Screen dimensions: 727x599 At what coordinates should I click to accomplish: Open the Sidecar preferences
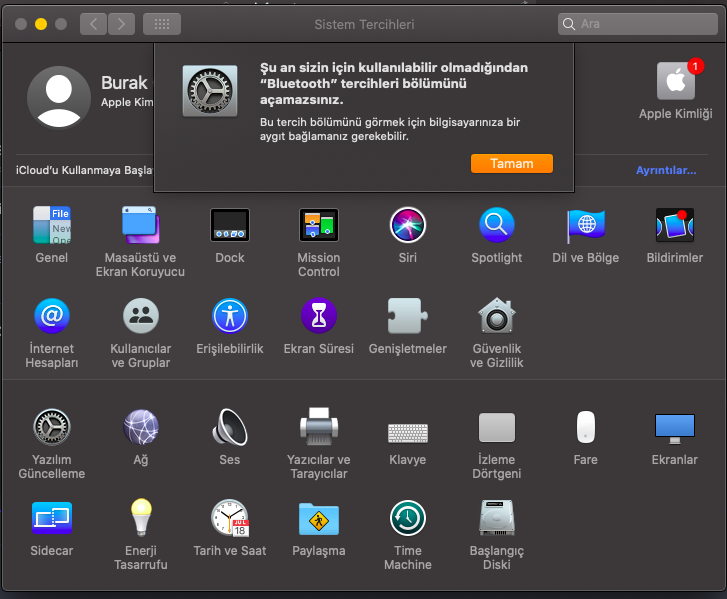(x=51, y=518)
